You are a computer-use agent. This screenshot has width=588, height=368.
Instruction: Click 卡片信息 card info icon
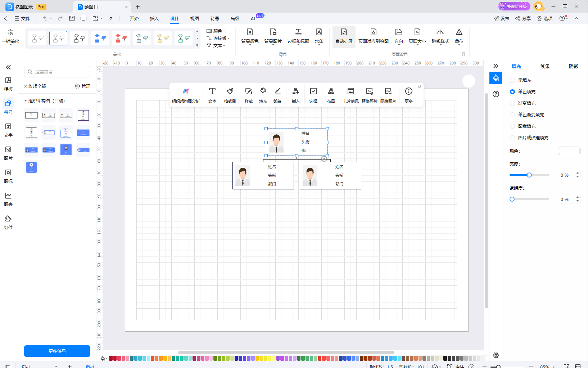(x=351, y=95)
